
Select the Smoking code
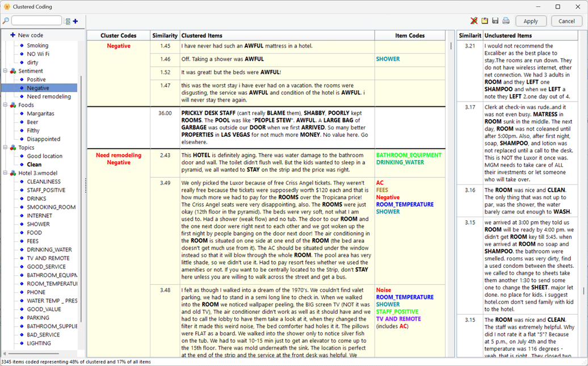point(37,45)
